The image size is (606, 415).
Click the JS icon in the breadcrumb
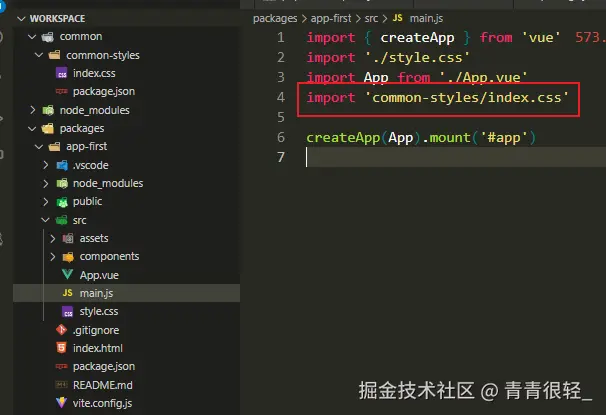tap(397, 18)
